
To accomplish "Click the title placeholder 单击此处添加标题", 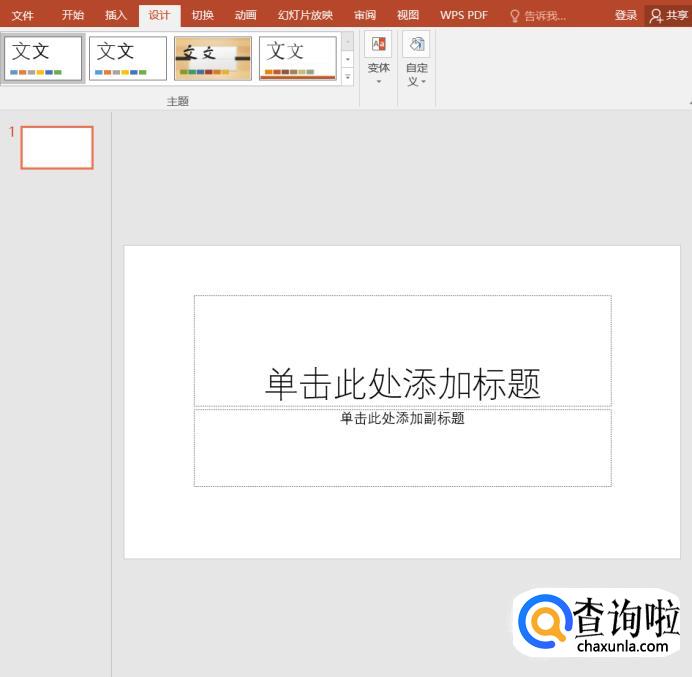I will (x=402, y=383).
